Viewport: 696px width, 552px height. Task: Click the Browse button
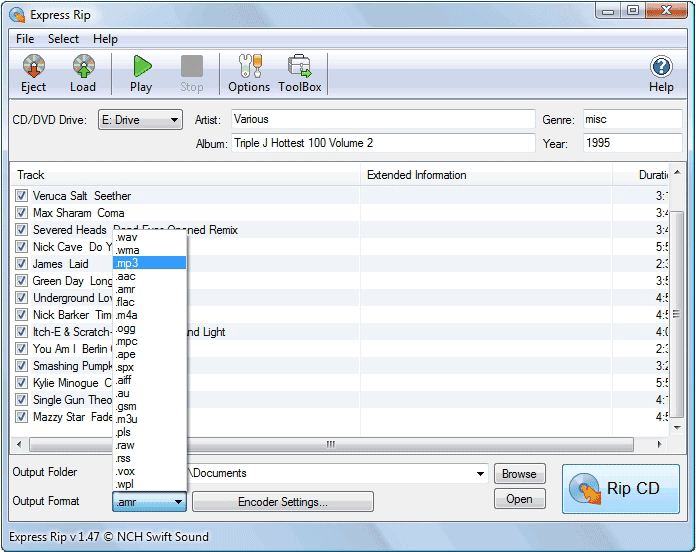click(519, 474)
